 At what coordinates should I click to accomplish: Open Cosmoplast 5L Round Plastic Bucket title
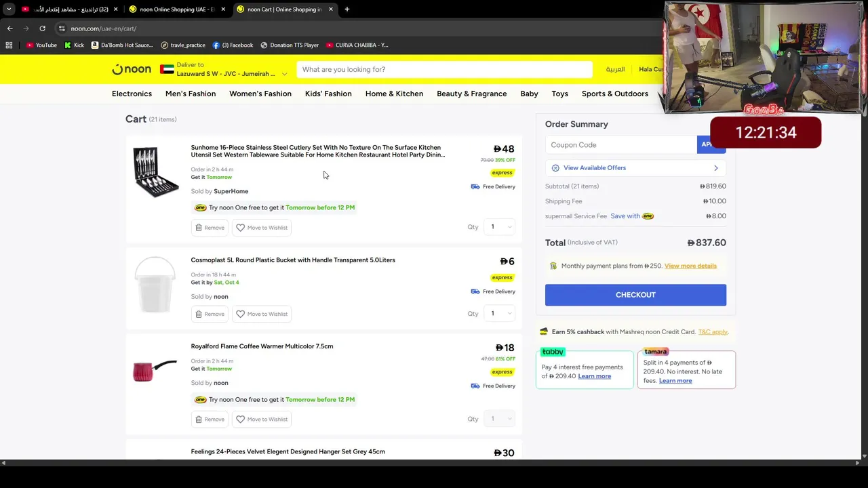click(x=293, y=260)
